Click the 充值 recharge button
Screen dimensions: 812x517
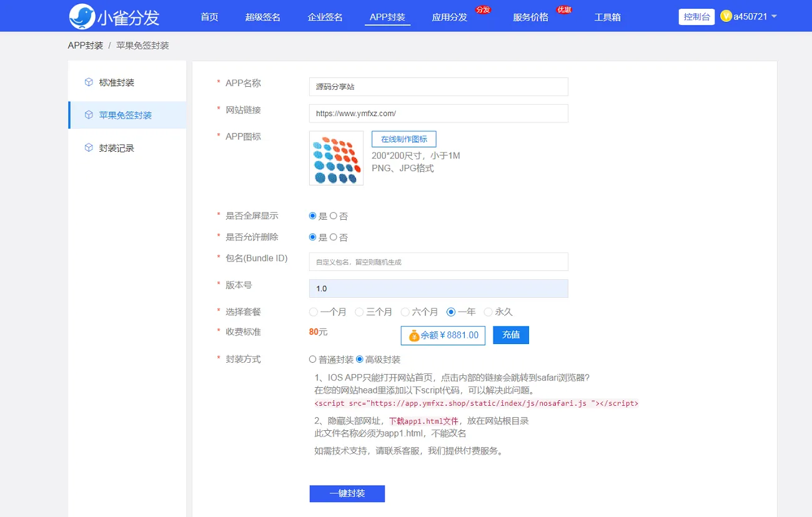[x=510, y=335]
